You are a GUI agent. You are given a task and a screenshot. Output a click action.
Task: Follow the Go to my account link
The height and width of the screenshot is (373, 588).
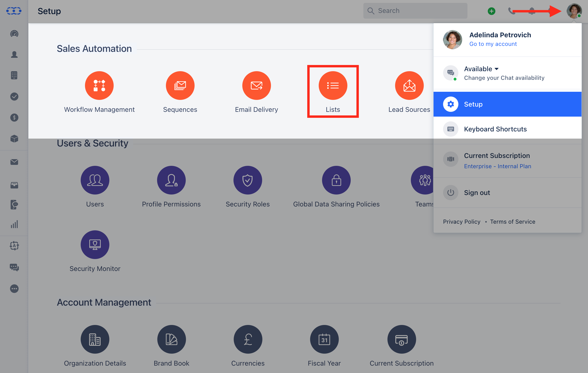pos(493,44)
